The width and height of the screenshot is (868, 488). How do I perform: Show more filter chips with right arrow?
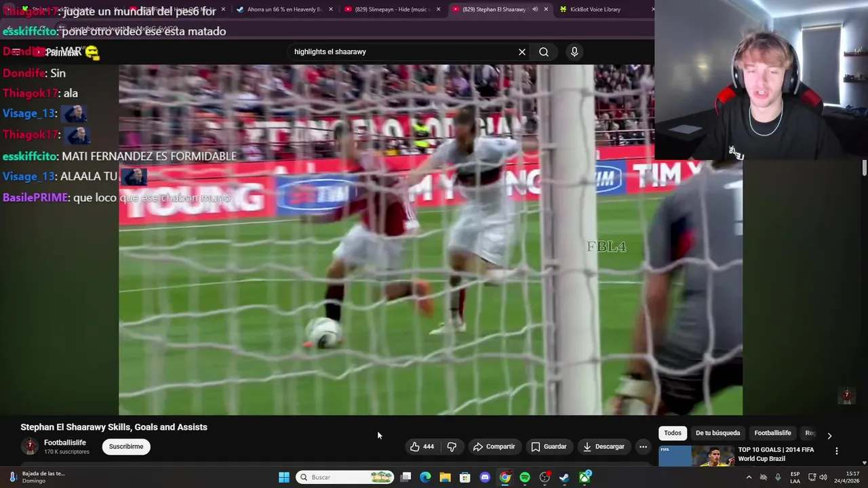[x=829, y=436]
